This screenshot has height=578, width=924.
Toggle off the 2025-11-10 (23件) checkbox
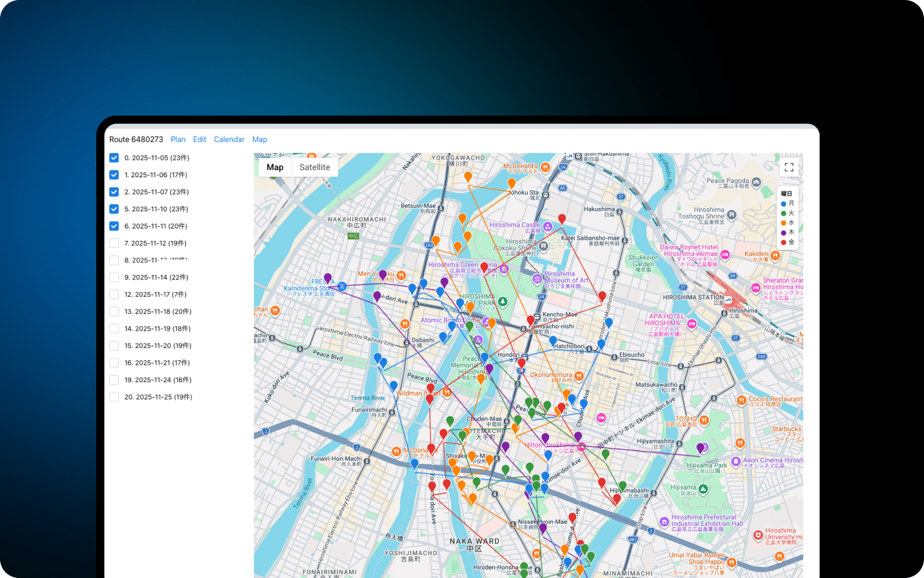[114, 209]
